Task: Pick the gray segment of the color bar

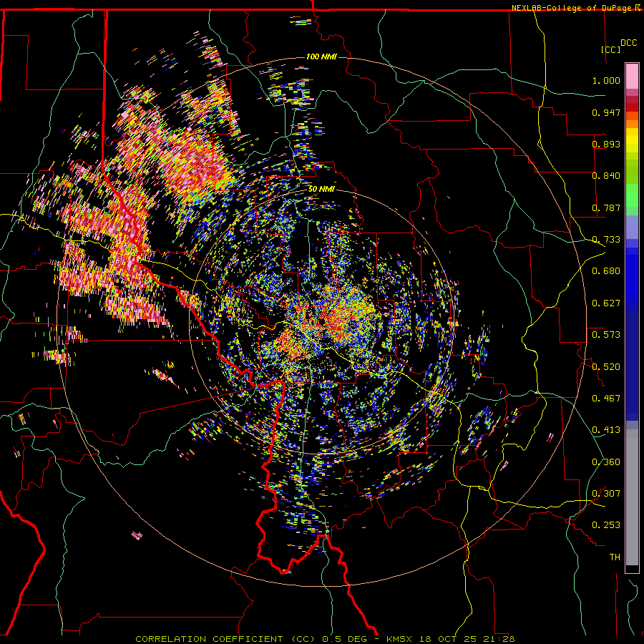Action: [x=632, y=497]
